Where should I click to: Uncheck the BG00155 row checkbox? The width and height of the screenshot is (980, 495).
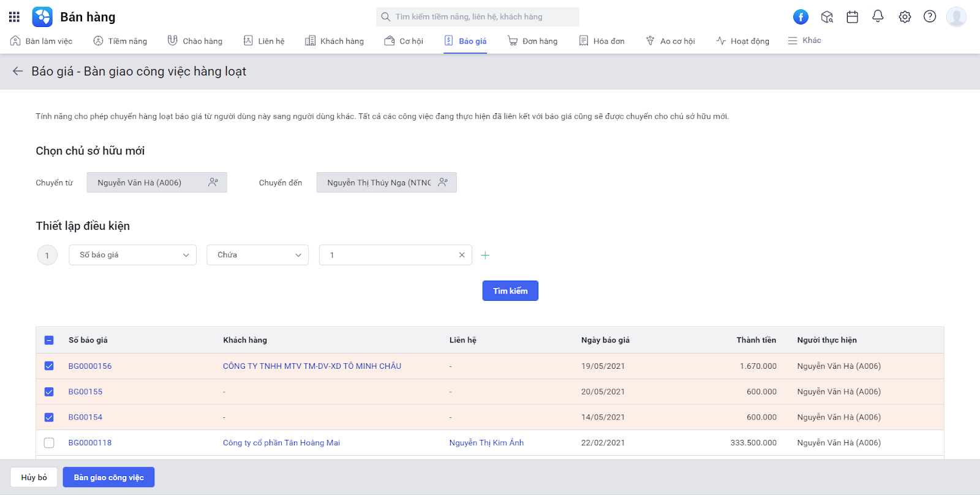(49, 392)
